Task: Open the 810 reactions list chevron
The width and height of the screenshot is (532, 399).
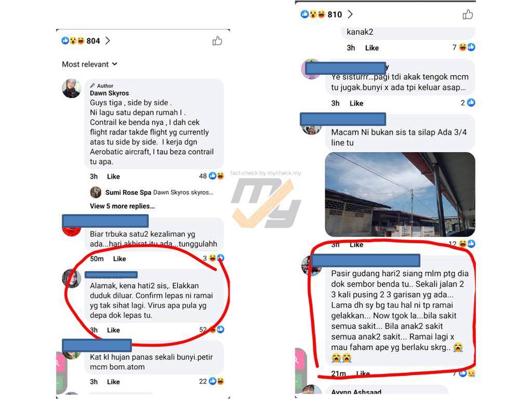Action: [x=350, y=14]
